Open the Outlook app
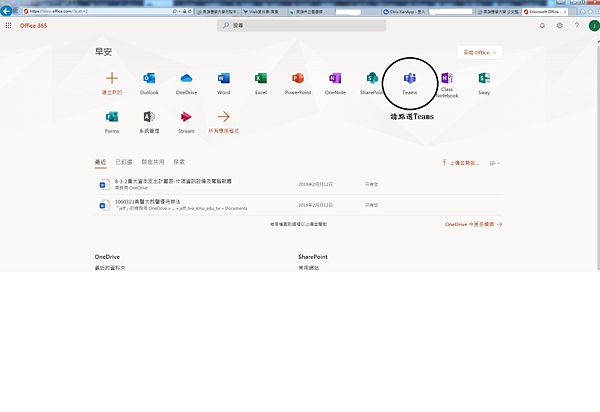Screen dimensions: 600x412 click(149, 78)
